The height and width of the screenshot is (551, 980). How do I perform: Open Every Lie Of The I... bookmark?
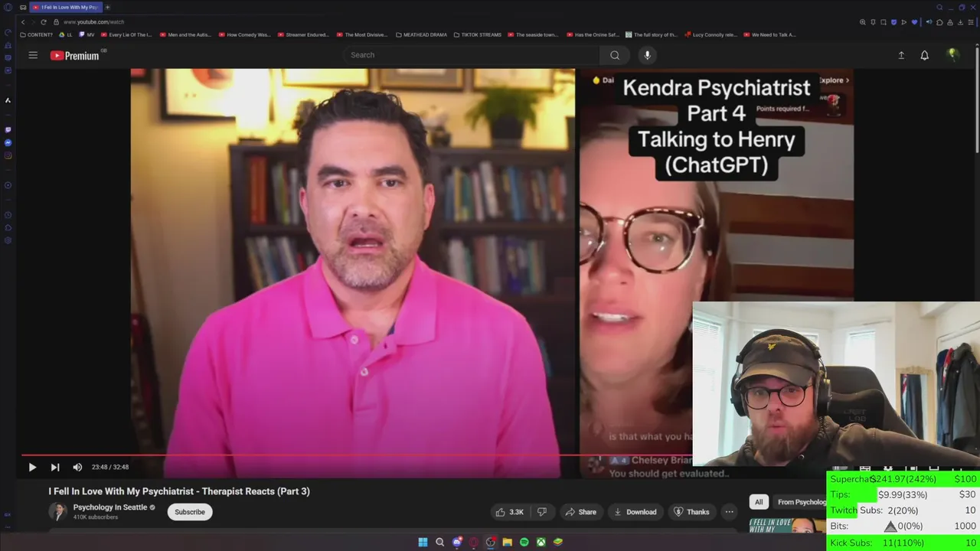tap(126, 34)
